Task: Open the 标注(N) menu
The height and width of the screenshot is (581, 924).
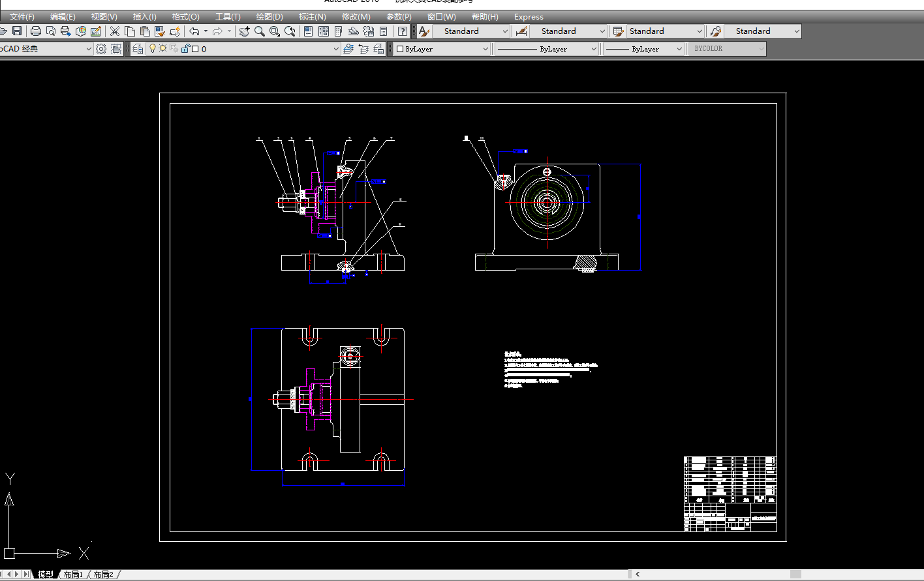Action: [x=313, y=17]
